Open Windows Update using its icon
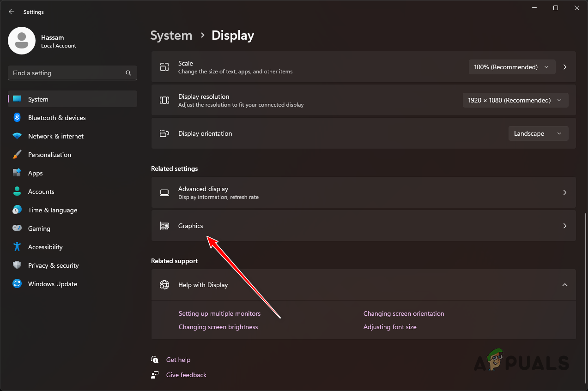The width and height of the screenshot is (588, 391). 17,284
